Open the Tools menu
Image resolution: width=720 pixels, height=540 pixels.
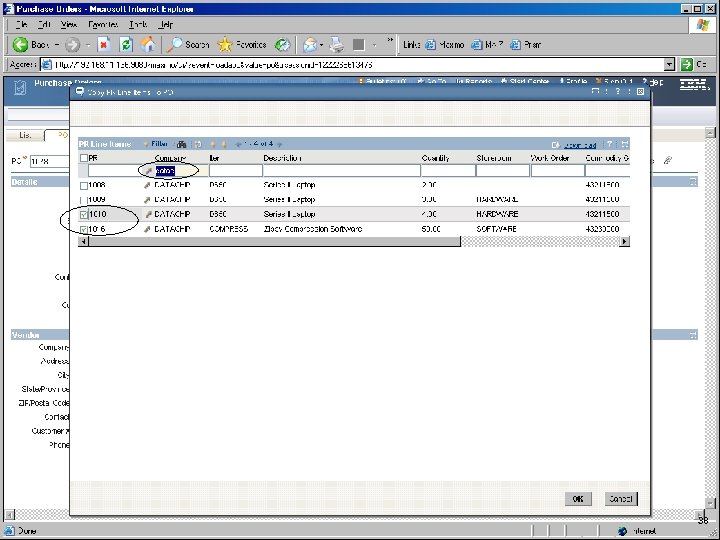tap(138, 24)
